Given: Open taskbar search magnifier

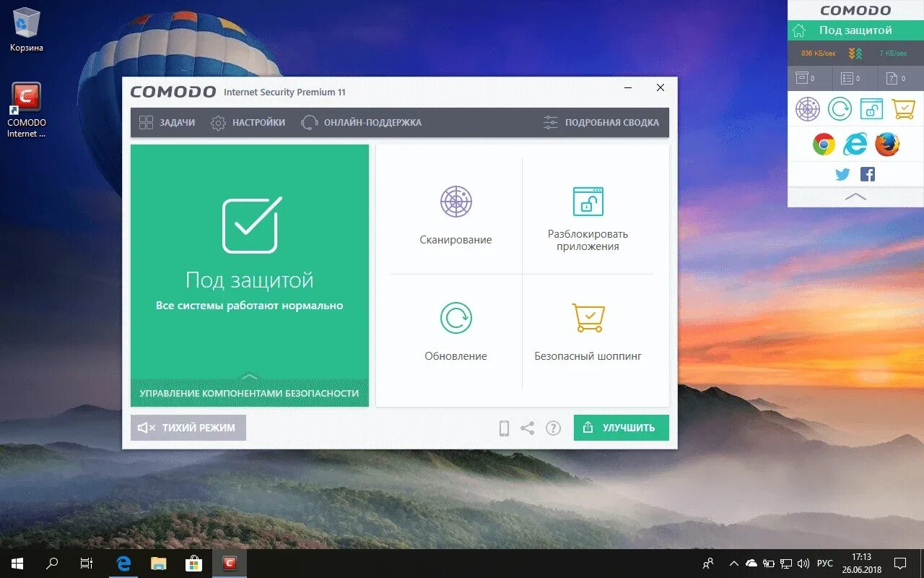Looking at the screenshot, I should click(x=52, y=564).
